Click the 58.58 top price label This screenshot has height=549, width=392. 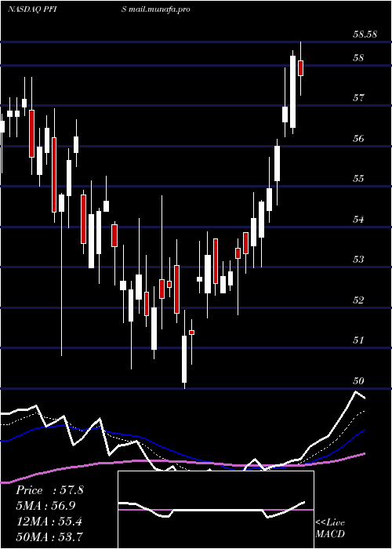(x=365, y=35)
